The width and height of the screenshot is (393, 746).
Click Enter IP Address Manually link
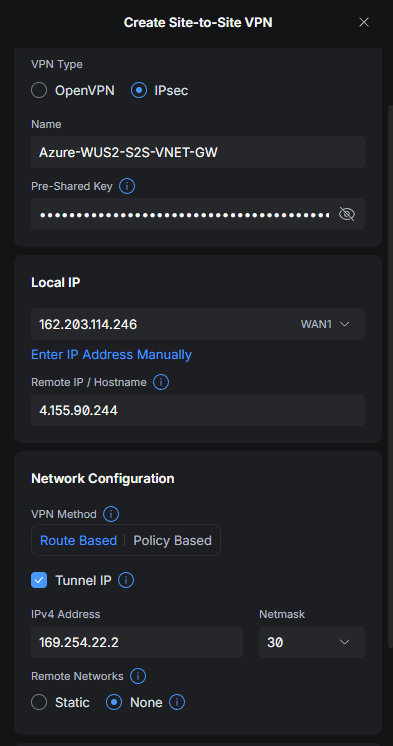[111, 354]
